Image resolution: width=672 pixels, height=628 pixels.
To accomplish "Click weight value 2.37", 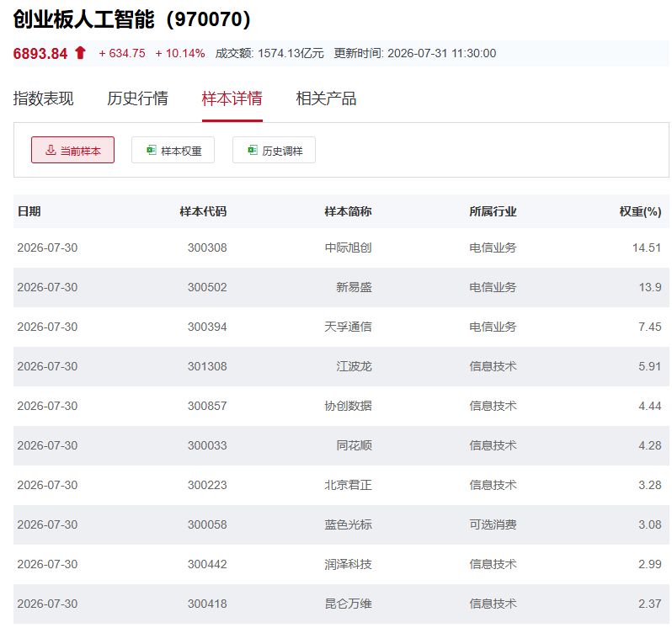I will tap(650, 604).
